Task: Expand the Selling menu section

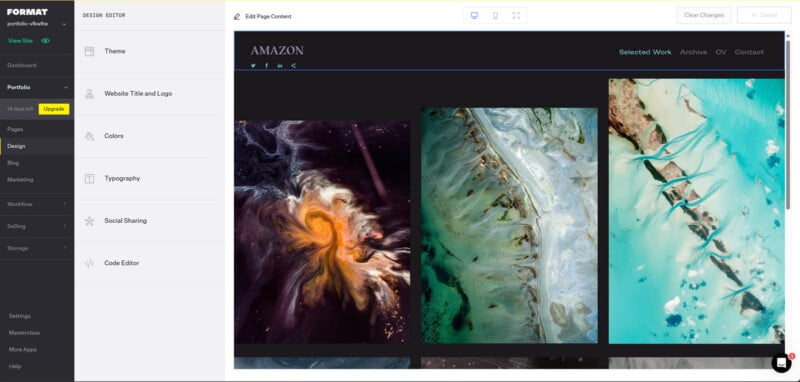Action: click(x=37, y=226)
